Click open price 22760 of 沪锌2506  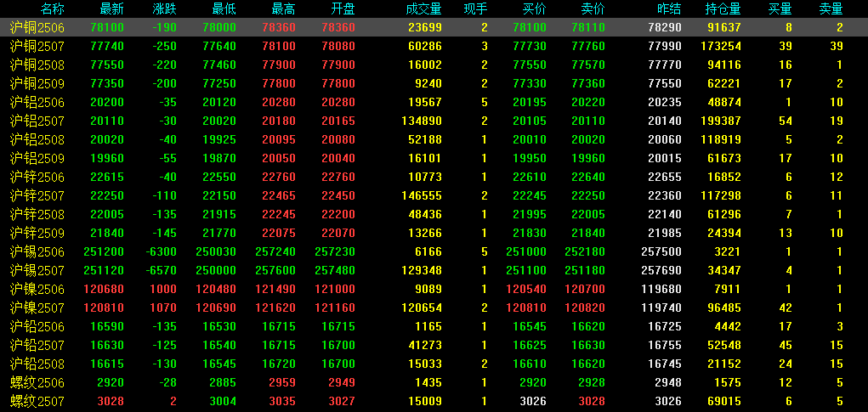pyautogui.click(x=338, y=177)
